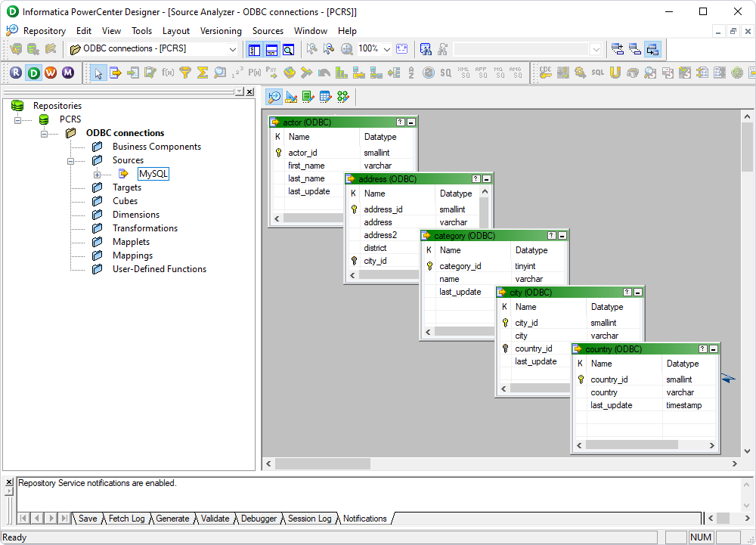The width and height of the screenshot is (756, 545).
Task: Select the Aggregator transformation sigma icon
Action: click(x=204, y=73)
